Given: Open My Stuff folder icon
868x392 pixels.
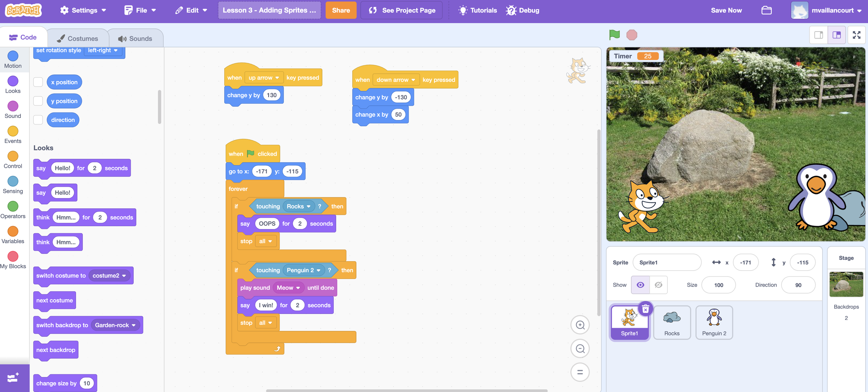Looking at the screenshot, I should 766,10.
